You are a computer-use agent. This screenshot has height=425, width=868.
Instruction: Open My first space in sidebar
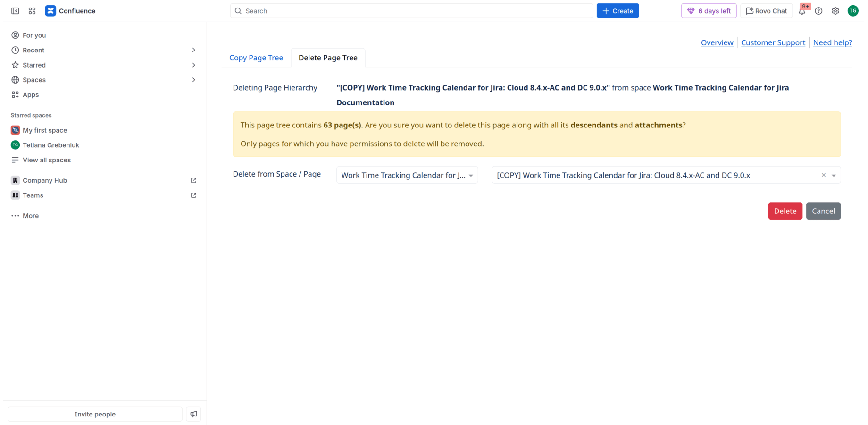pyautogui.click(x=45, y=130)
